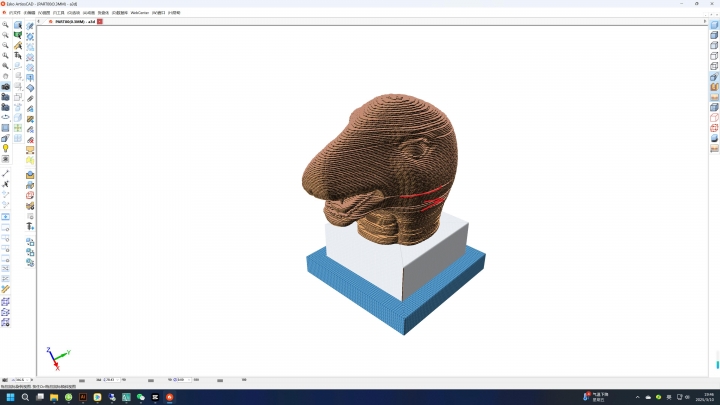Click the topmost magnifier zoom tool
The image size is (720, 405).
5,25
